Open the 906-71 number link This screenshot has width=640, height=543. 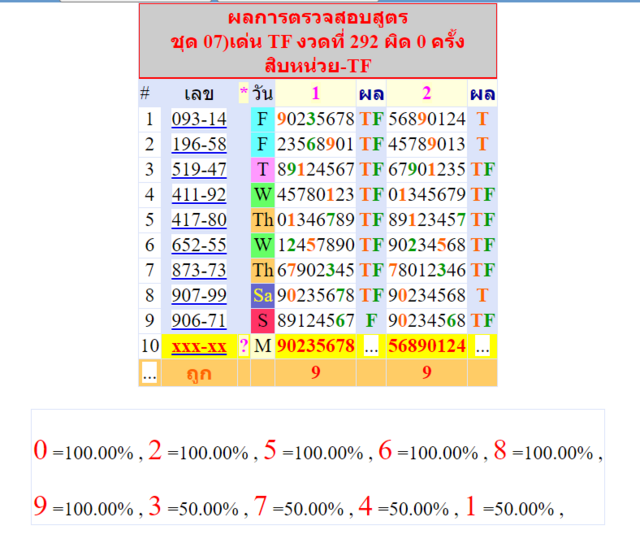[x=199, y=320]
